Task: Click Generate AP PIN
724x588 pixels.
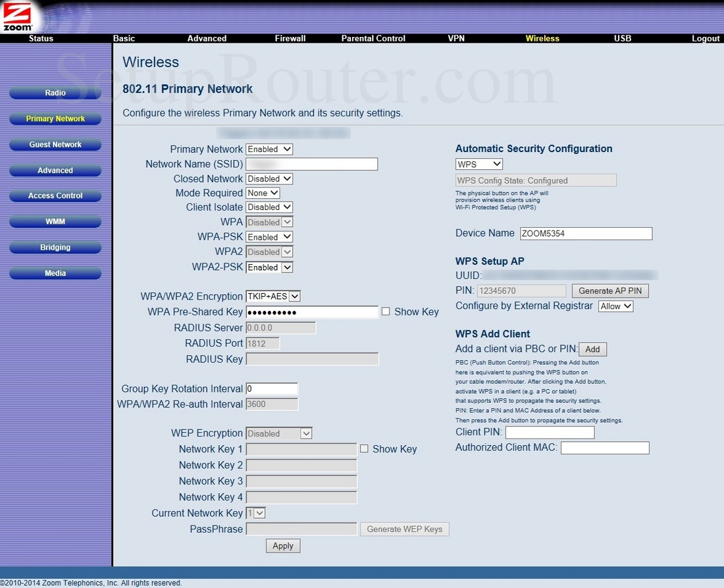Action: click(609, 290)
